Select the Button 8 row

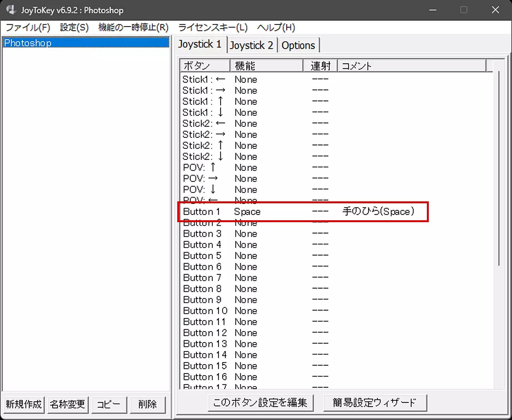[x=336, y=289]
